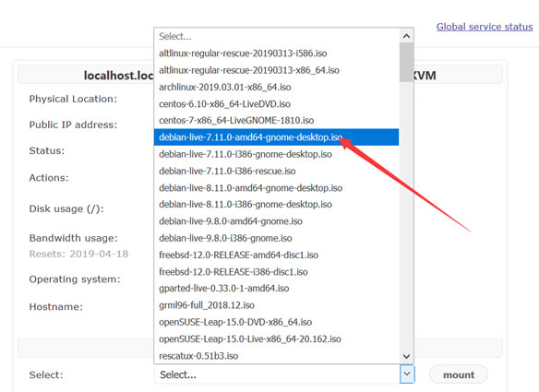Select altlinux-regular-rescue-20190313-x86_64.iso
This screenshot has height=392, width=539.
(x=276, y=70)
